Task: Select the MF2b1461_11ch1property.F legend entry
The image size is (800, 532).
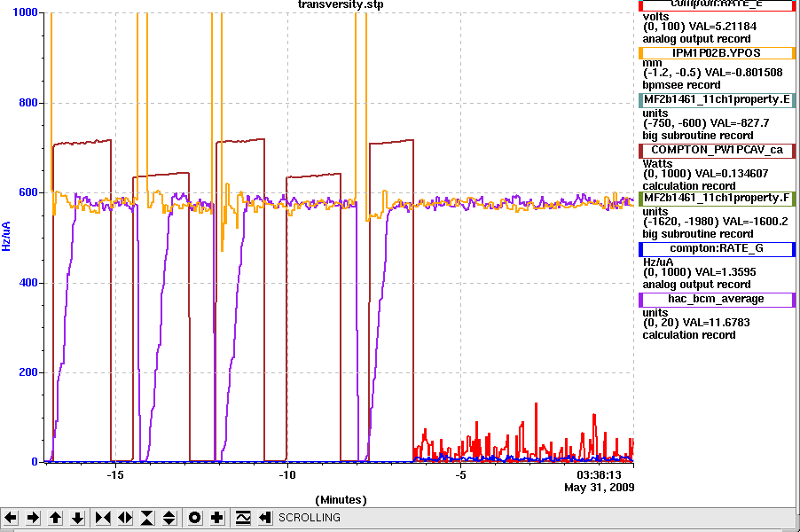Action: (x=717, y=198)
